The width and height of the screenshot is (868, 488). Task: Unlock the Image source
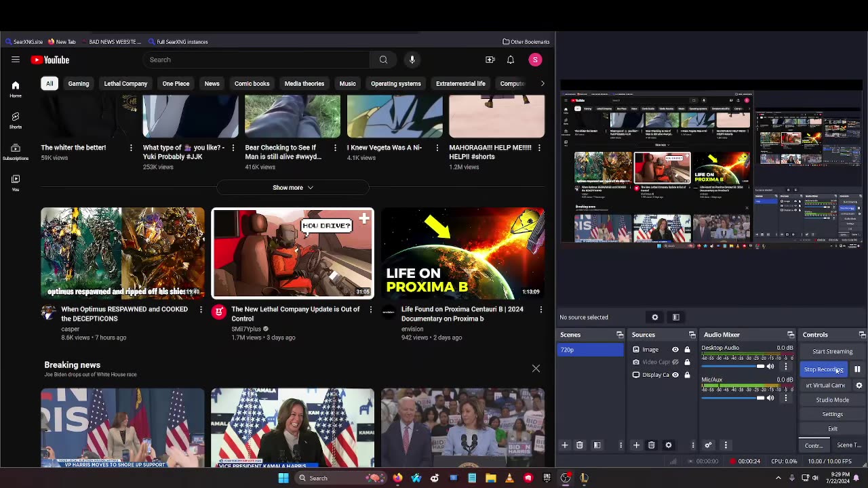(x=687, y=350)
